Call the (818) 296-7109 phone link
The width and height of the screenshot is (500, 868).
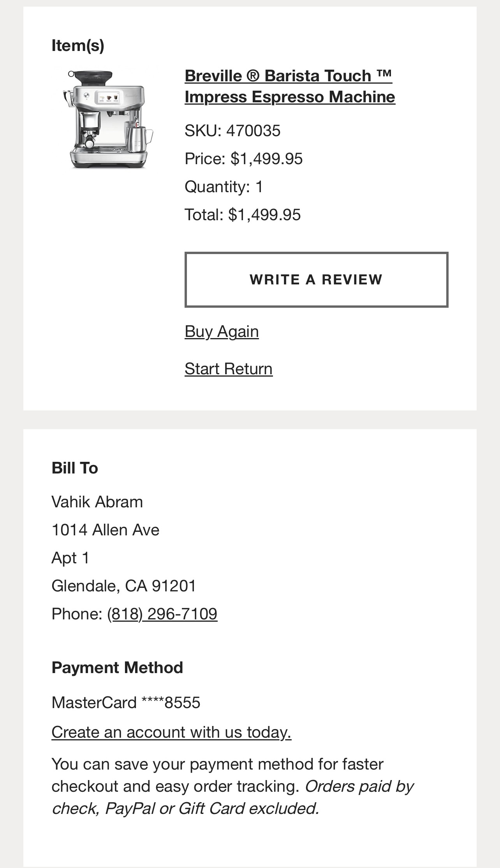click(162, 614)
